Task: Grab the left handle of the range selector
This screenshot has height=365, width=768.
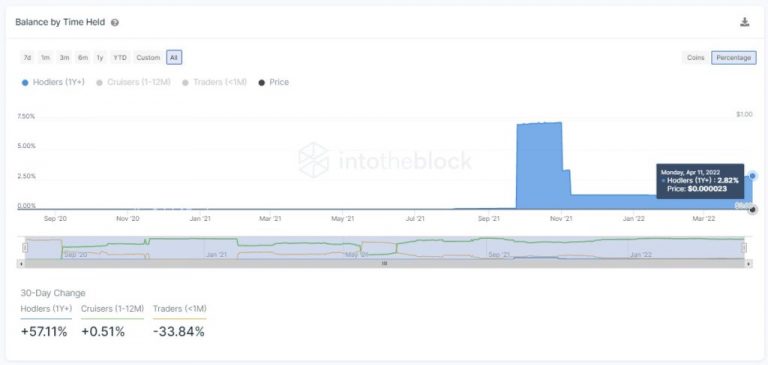Action: click(x=25, y=248)
